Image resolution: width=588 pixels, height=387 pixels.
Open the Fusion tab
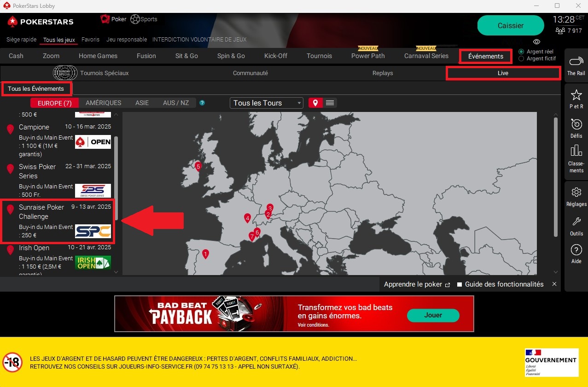point(146,56)
